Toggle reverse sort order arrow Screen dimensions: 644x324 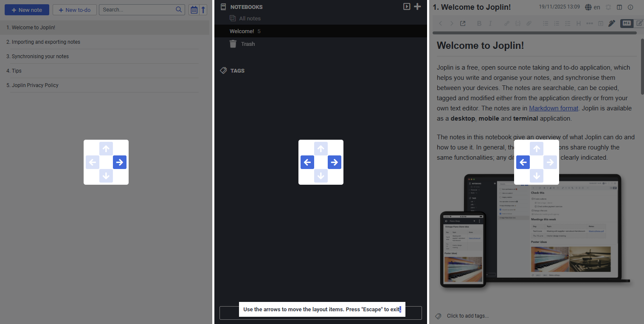[x=203, y=10]
